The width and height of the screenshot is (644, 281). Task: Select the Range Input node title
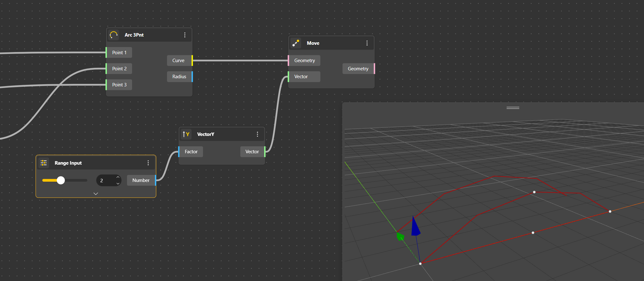pyautogui.click(x=68, y=163)
